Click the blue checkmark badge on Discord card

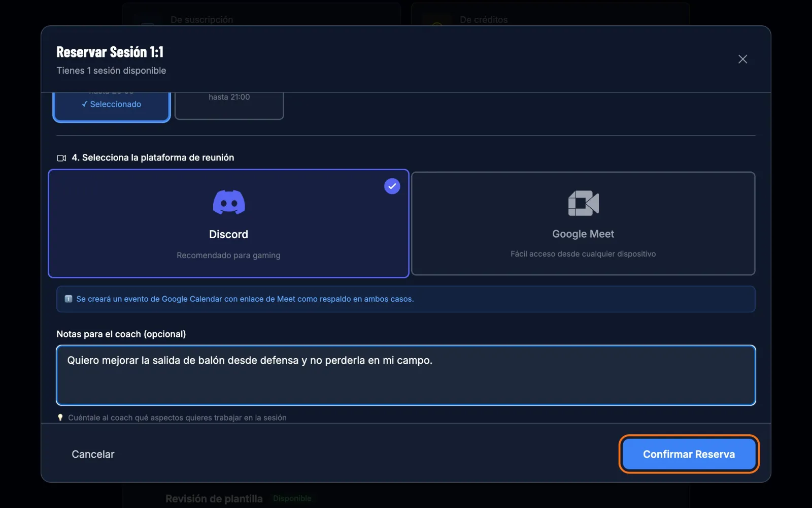[392, 186]
